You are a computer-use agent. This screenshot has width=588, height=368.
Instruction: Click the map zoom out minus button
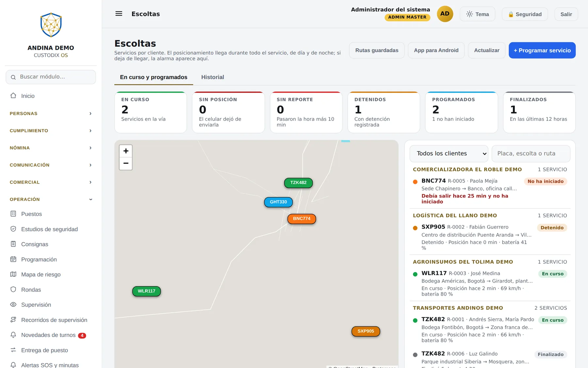[126, 163]
